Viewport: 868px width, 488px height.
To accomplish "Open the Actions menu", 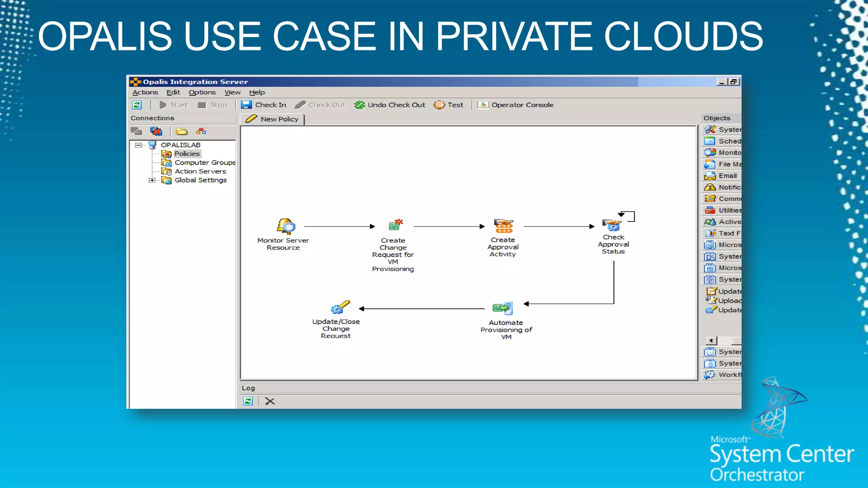I will [x=145, y=92].
